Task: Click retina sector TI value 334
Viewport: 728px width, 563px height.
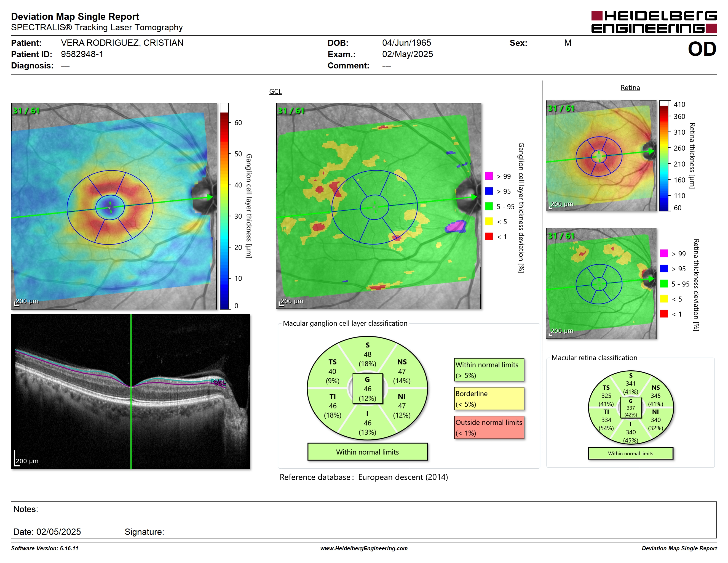Action: [x=606, y=420]
